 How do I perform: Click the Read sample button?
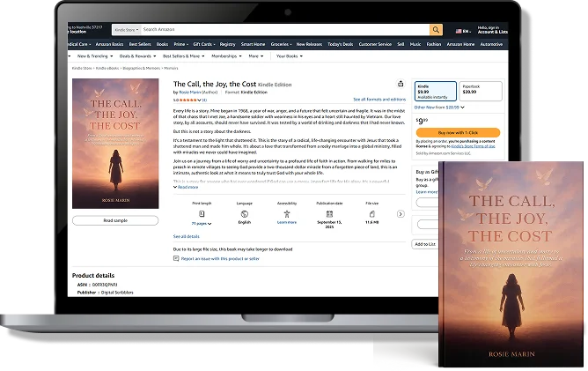point(115,220)
